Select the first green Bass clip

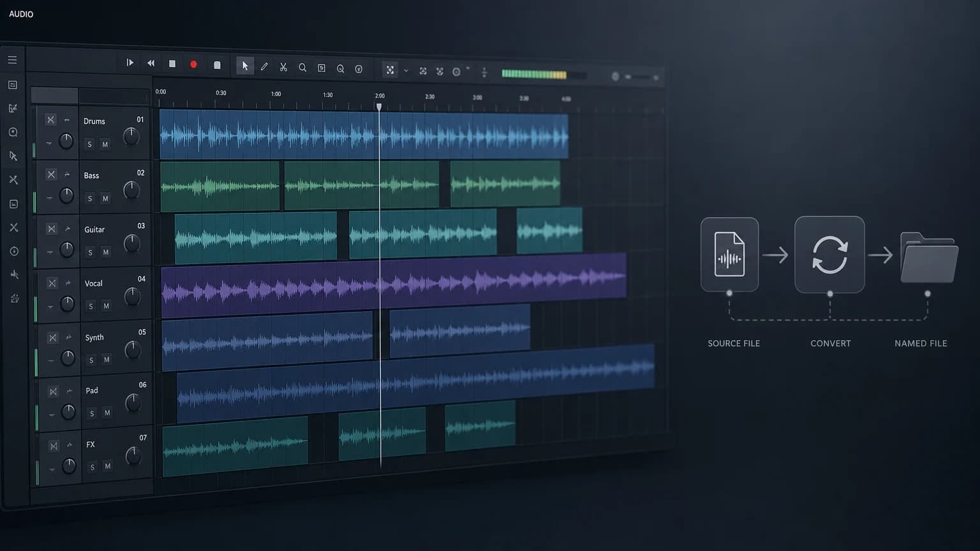pos(220,186)
